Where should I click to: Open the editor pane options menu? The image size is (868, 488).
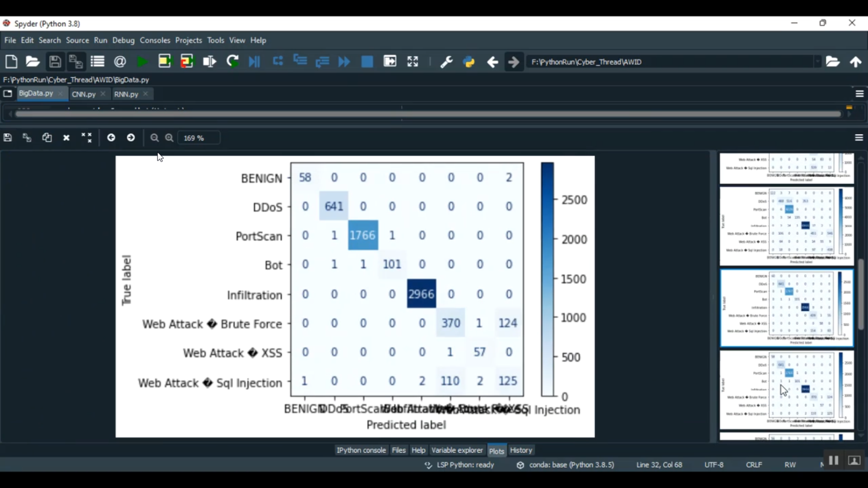click(859, 94)
